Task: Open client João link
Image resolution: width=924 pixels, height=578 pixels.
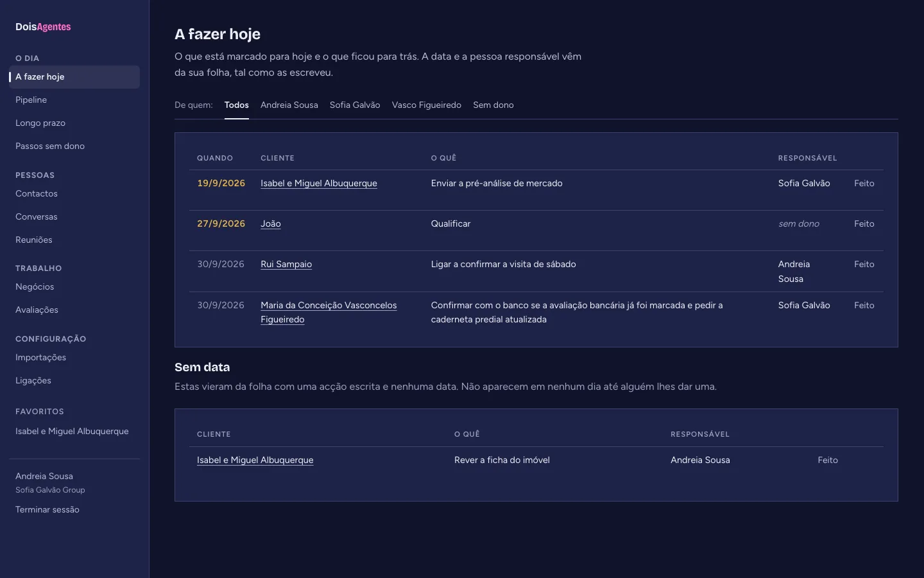Action: pyautogui.click(x=271, y=224)
